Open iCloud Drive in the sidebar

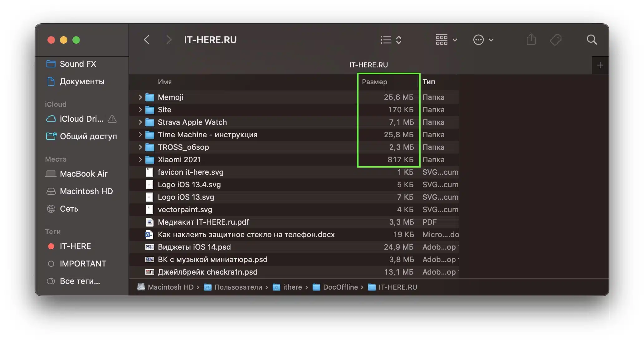click(81, 119)
